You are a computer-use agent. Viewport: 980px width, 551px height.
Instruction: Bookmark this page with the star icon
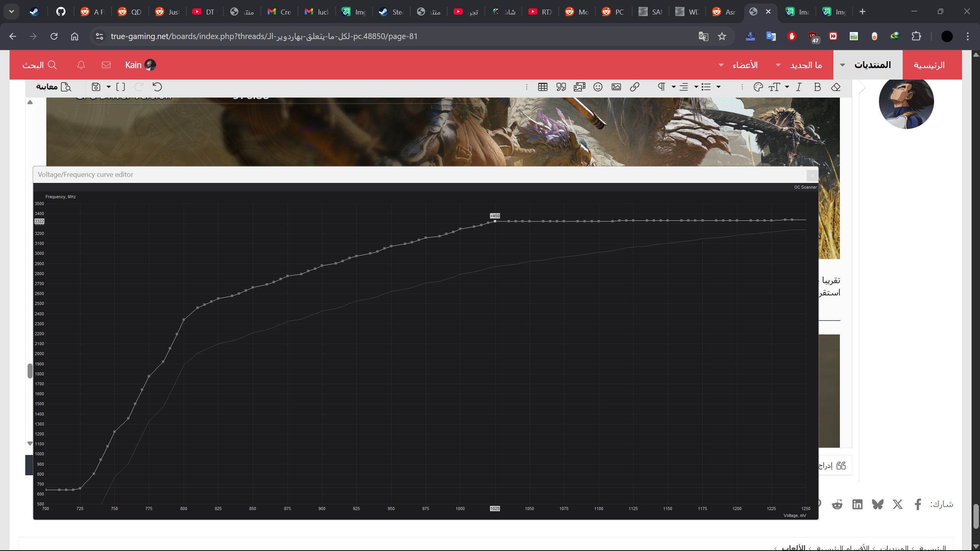(x=722, y=36)
